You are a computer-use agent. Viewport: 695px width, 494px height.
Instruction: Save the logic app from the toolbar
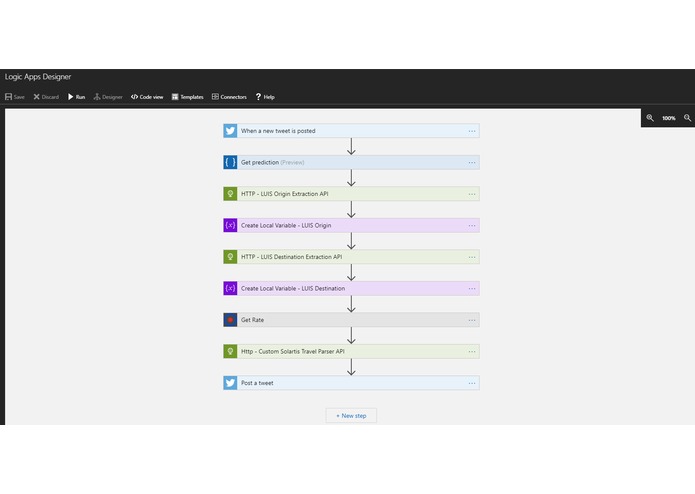pos(15,97)
